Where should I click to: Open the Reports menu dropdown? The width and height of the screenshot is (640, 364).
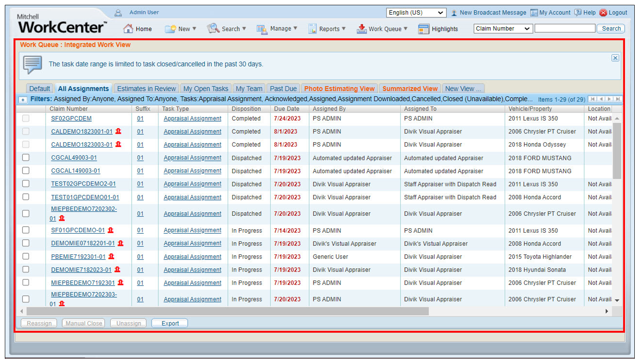click(x=344, y=29)
